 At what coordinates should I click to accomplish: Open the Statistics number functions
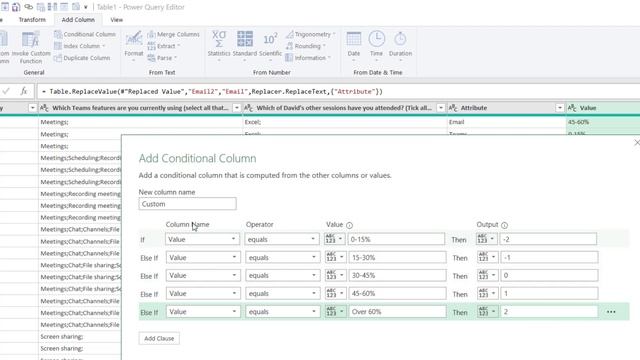pyautogui.click(x=219, y=46)
